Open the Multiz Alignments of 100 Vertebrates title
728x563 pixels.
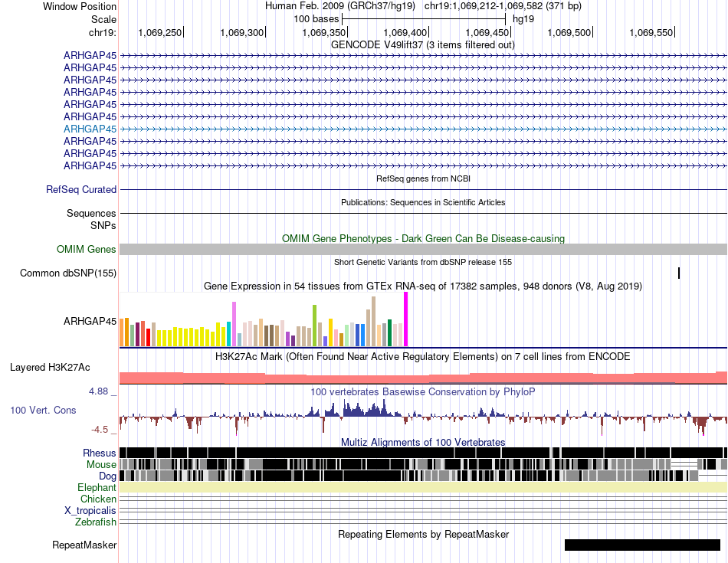(x=423, y=442)
